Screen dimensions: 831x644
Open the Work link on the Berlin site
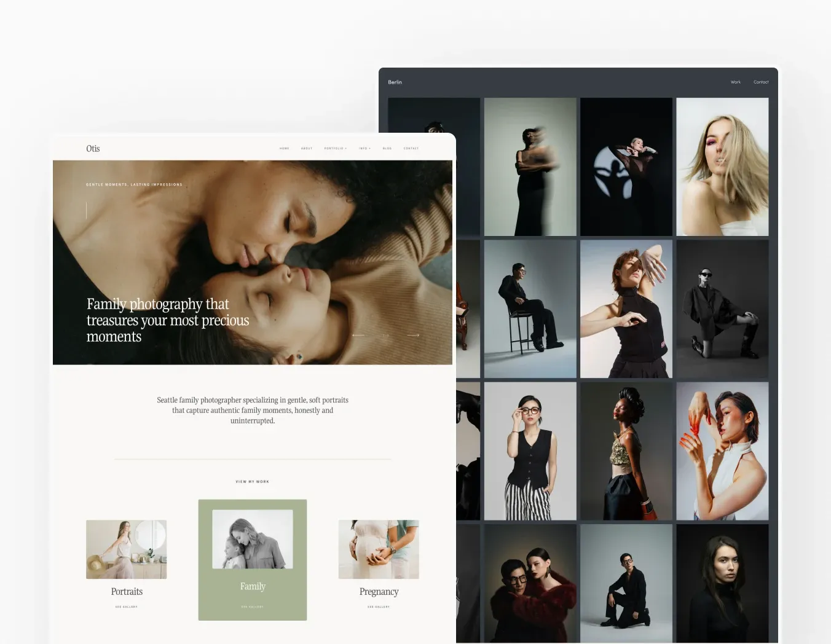point(735,82)
